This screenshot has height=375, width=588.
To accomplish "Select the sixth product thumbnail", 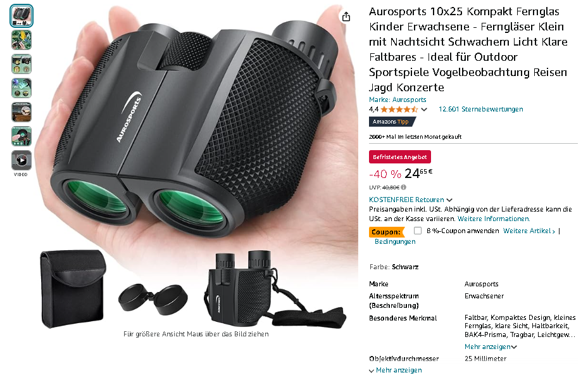I will tap(22, 136).
